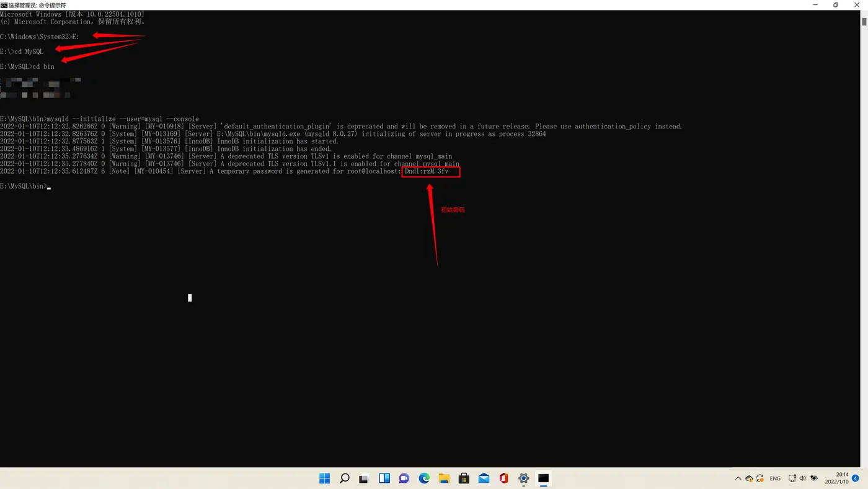The width and height of the screenshot is (868, 489).
Task: Minimize the Command Prompt window
Action: (814, 5)
